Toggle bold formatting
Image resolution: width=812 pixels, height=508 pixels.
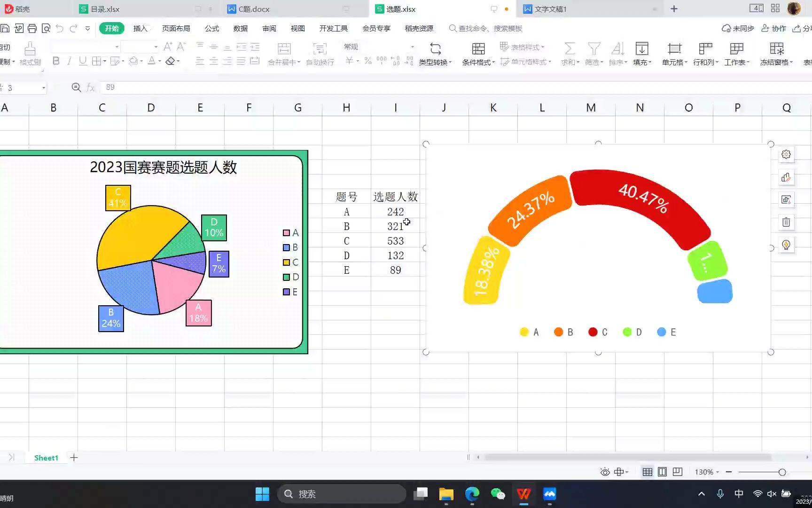55,61
